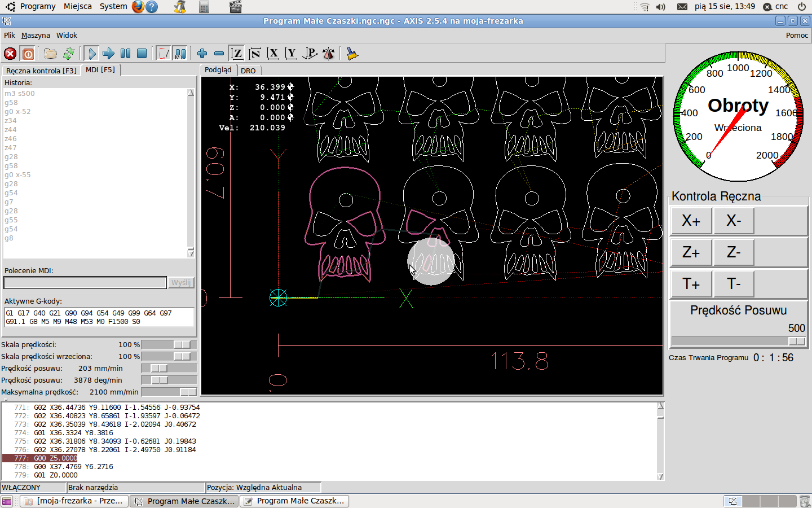
Task: Toggle the emergency stop button
Action: (10, 54)
